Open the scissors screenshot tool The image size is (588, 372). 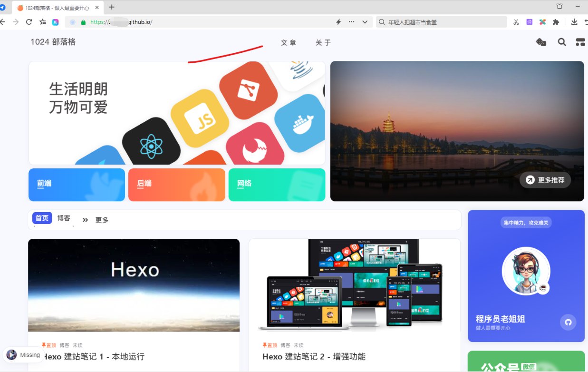[x=516, y=22]
